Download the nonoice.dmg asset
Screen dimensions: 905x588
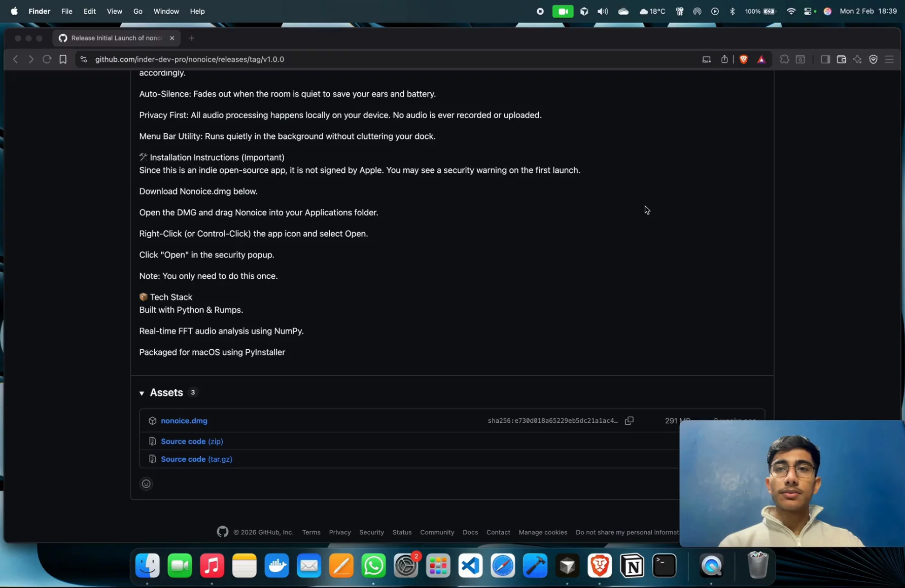click(184, 421)
